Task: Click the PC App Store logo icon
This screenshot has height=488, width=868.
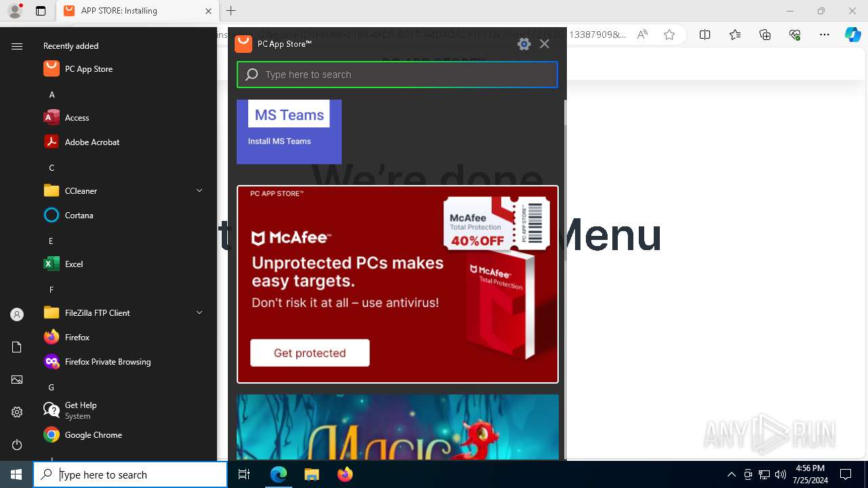Action: (x=243, y=43)
